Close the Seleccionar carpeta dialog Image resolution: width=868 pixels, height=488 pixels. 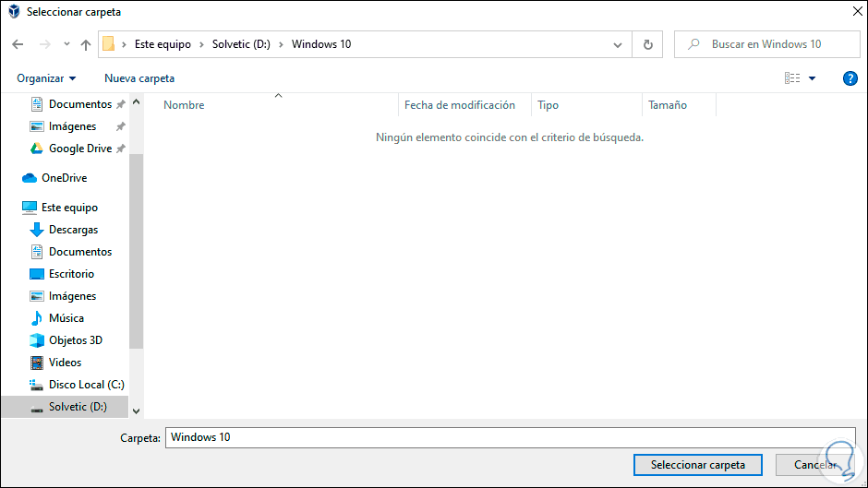[x=857, y=11]
